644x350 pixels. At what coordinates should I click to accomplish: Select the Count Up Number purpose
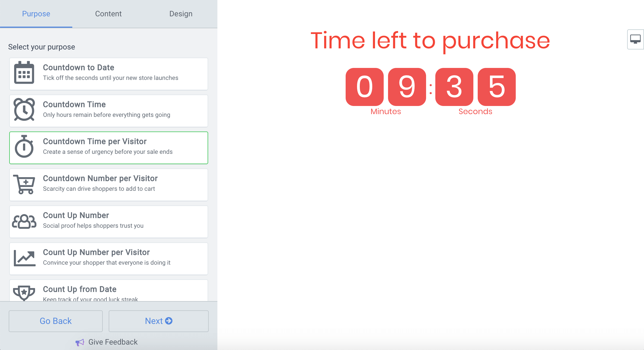(x=108, y=221)
